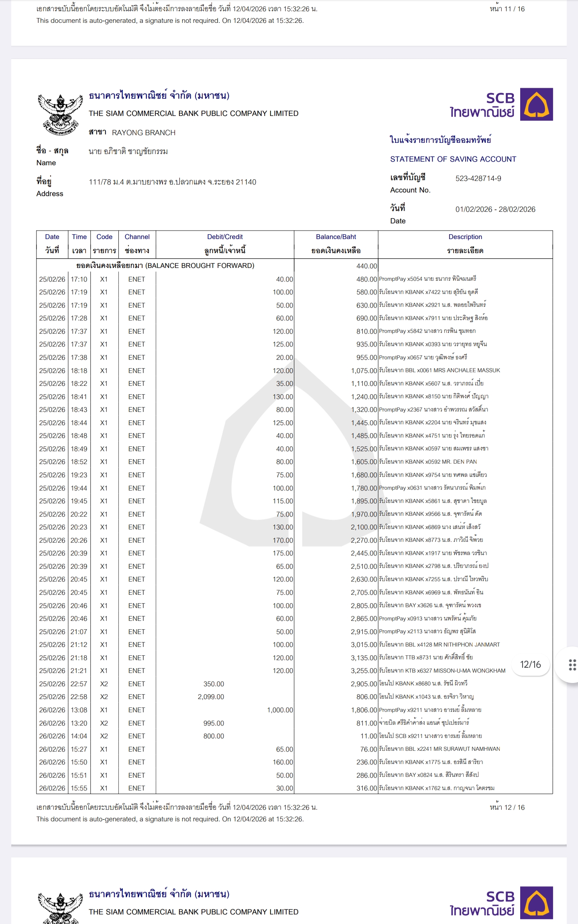Click the RAYONG BRANCH text
The height and width of the screenshot is (924, 578).
tap(143, 133)
